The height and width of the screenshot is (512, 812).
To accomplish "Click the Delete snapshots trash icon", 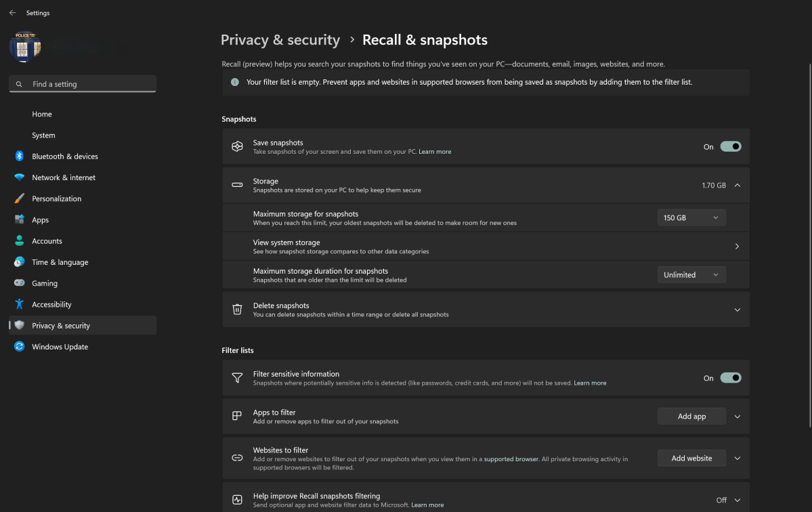I will (237, 309).
